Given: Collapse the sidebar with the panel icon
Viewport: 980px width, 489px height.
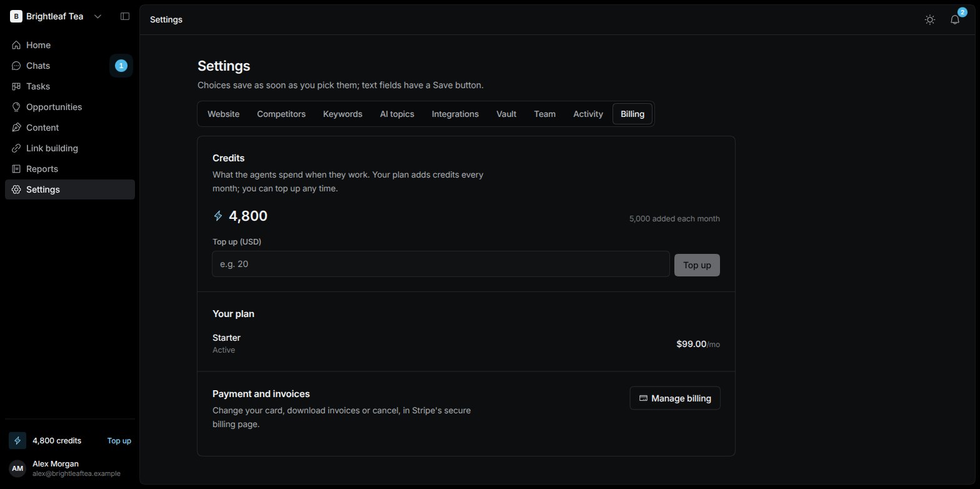Looking at the screenshot, I should pyautogui.click(x=125, y=16).
